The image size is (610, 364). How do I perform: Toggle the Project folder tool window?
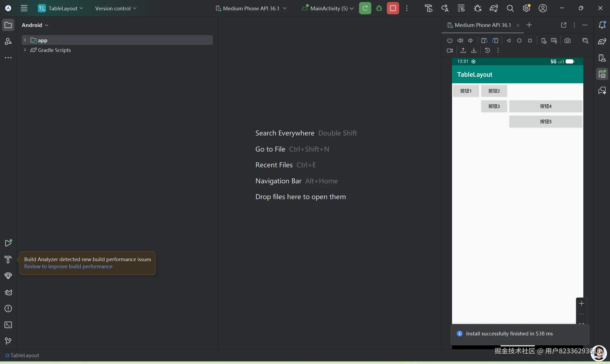(8, 25)
